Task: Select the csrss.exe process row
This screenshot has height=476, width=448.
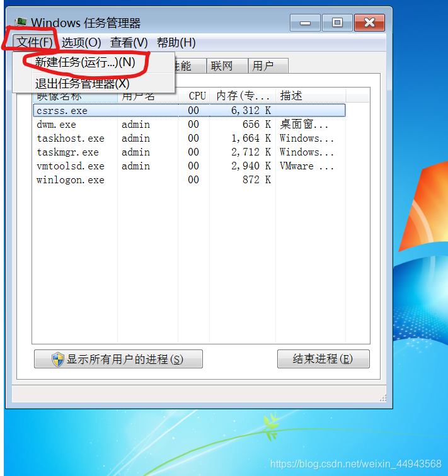Action: pyautogui.click(x=189, y=110)
